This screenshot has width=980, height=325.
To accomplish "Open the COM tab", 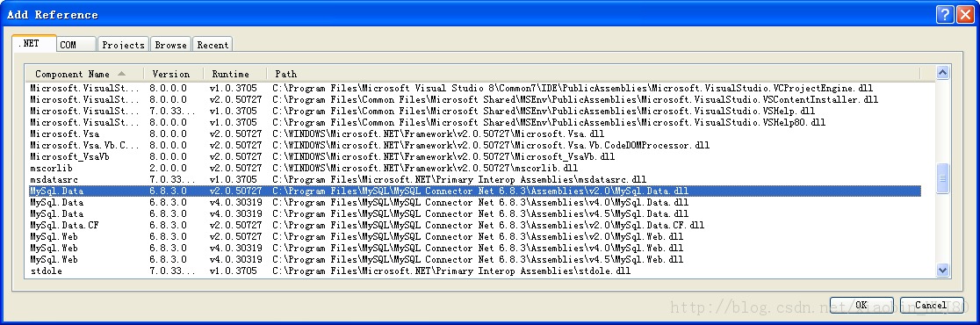I will click(x=76, y=45).
